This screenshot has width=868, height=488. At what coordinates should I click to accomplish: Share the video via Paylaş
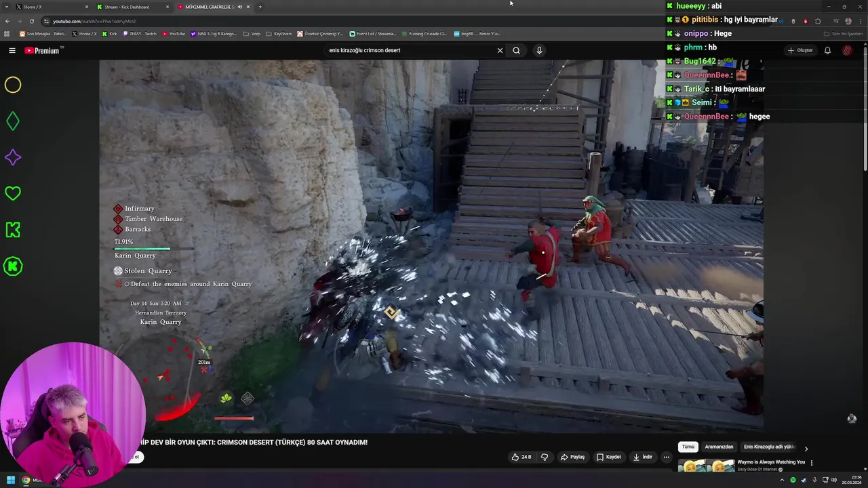point(572,457)
